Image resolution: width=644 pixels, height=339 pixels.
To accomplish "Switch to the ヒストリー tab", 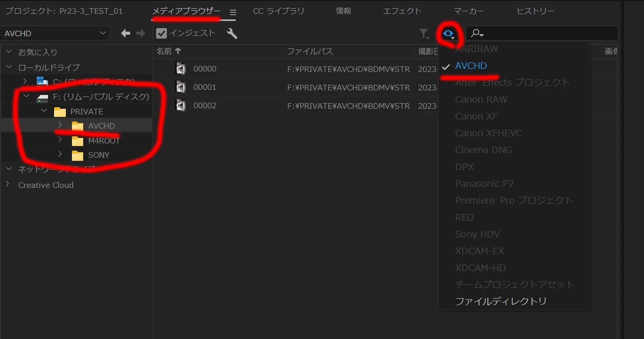I will point(535,11).
